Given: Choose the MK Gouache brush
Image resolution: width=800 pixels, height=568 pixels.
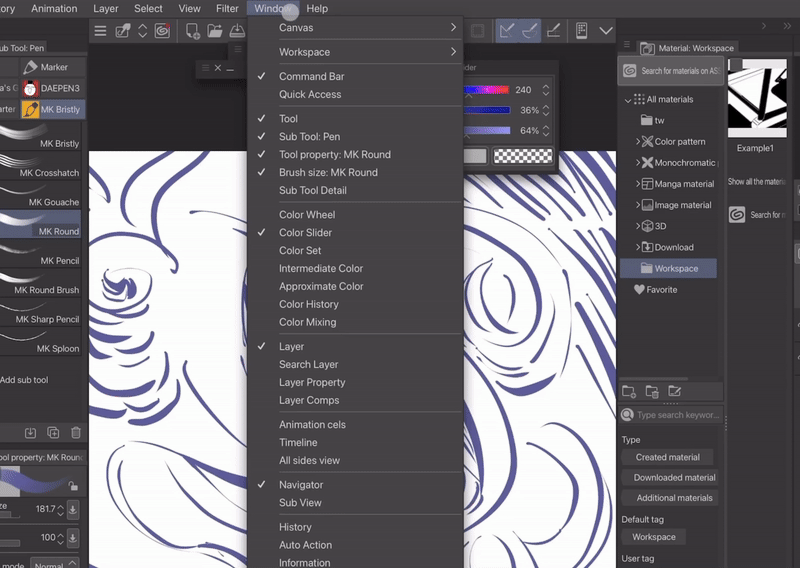Looking at the screenshot, I should click(x=40, y=195).
